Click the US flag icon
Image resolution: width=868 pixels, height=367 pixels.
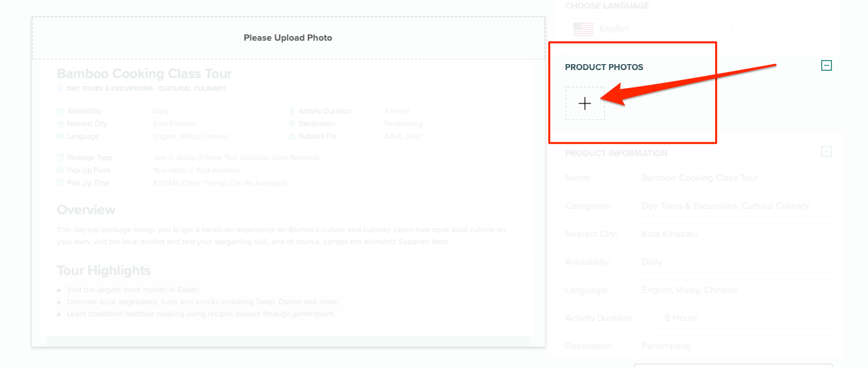[583, 29]
